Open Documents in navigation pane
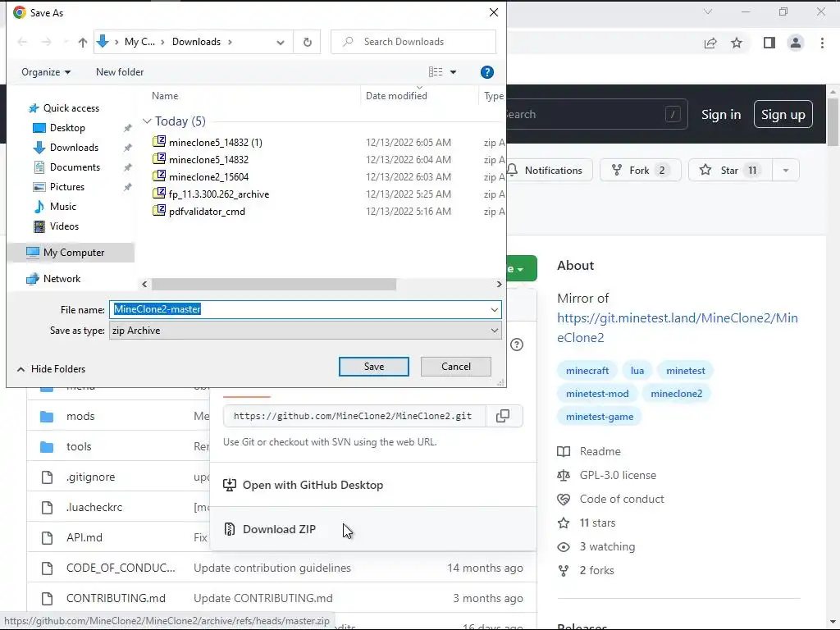 coord(75,167)
